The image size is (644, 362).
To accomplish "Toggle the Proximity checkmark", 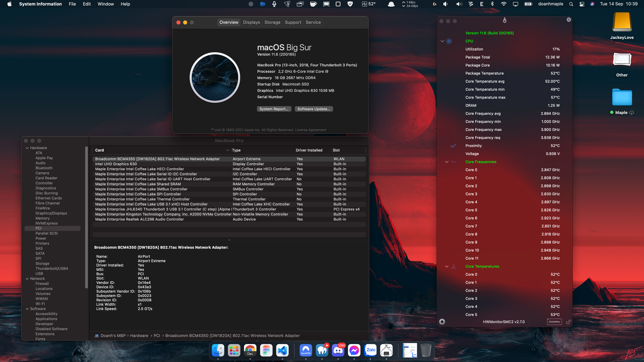I will pos(453,146).
